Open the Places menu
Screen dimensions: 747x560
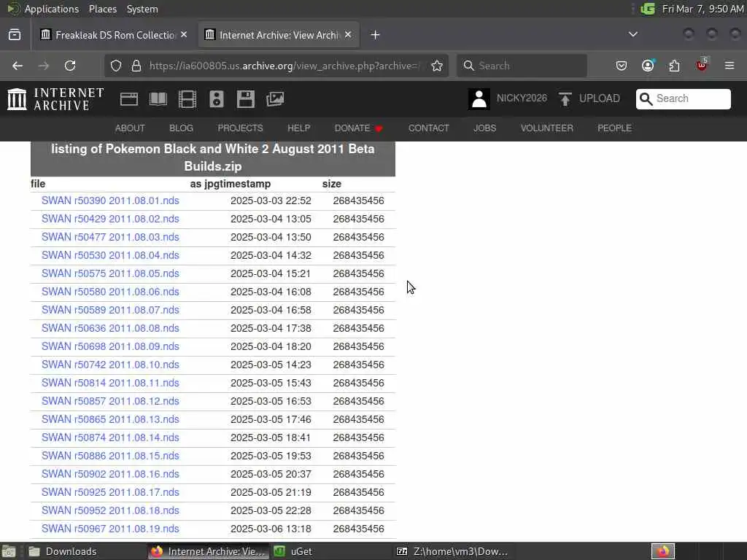click(103, 9)
